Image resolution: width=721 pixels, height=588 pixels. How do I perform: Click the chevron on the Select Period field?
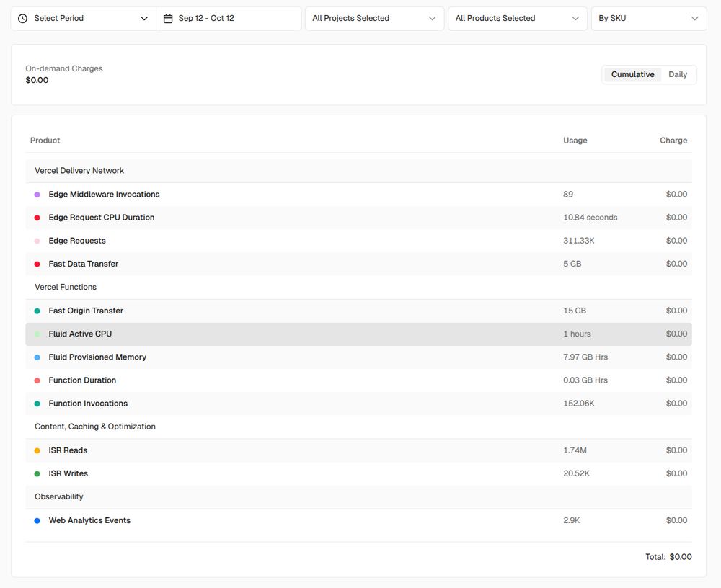[144, 19]
